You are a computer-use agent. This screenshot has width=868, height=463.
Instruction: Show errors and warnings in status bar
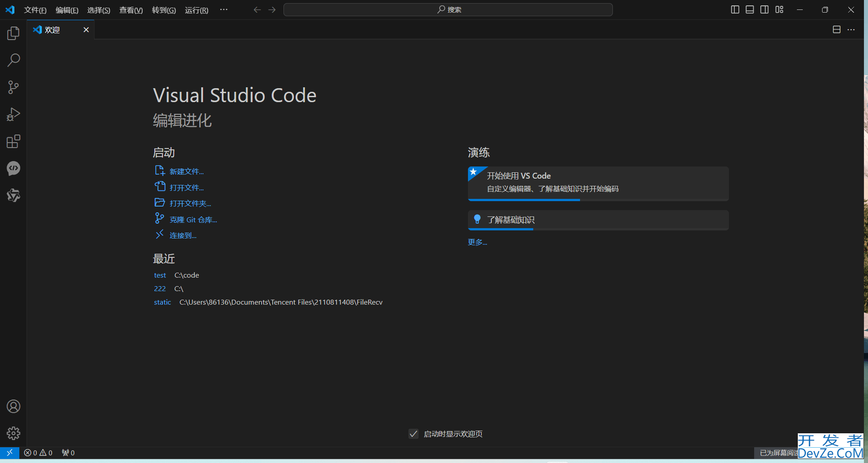[38, 453]
